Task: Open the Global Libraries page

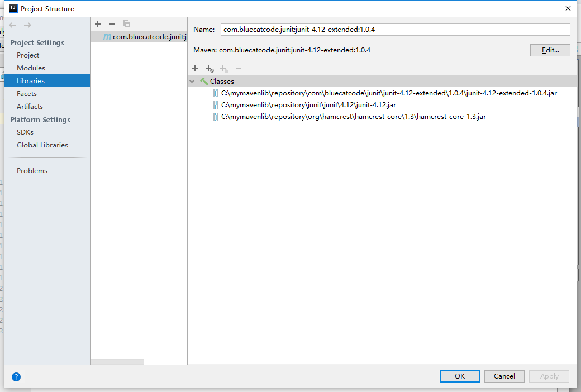Action: click(x=42, y=145)
